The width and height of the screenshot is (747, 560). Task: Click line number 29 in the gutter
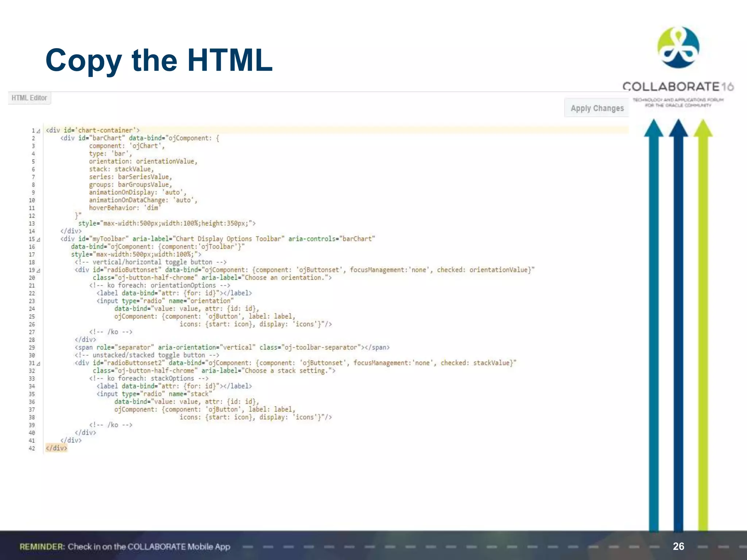(x=32, y=348)
